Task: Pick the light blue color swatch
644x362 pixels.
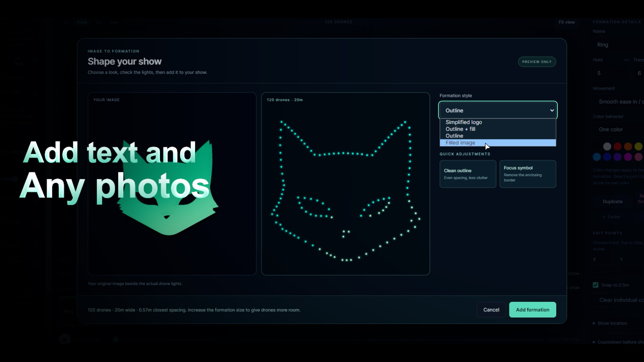Action: point(597,157)
